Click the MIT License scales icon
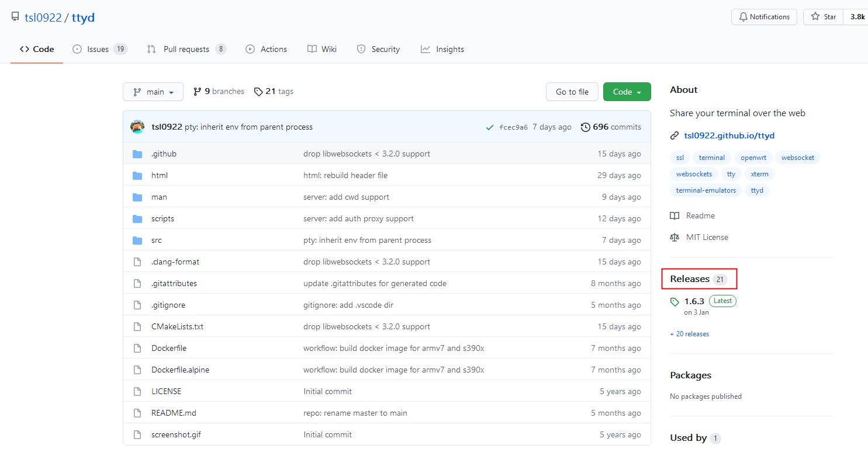 pyautogui.click(x=675, y=238)
